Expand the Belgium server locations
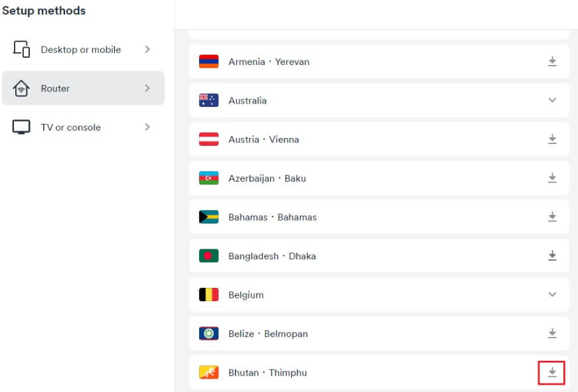This screenshot has width=578, height=392. pyautogui.click(x=551, y=294)
